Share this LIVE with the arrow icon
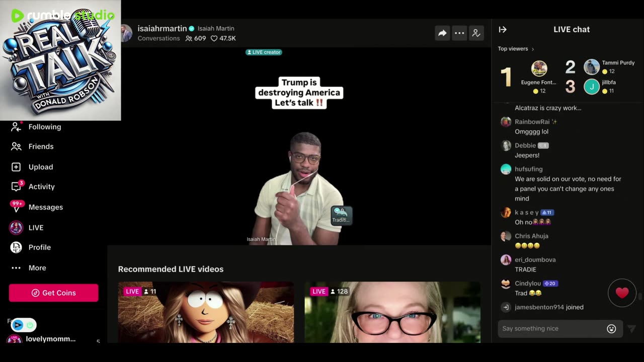 click(x=442, y=33)
